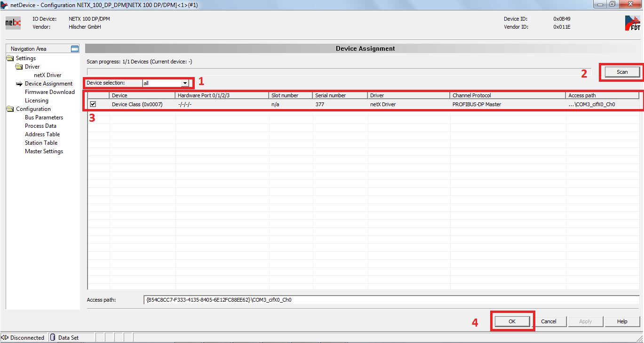The image size is (644, 343).
Task: Sort by the Driver column header
Action: (x=409, y=95)
